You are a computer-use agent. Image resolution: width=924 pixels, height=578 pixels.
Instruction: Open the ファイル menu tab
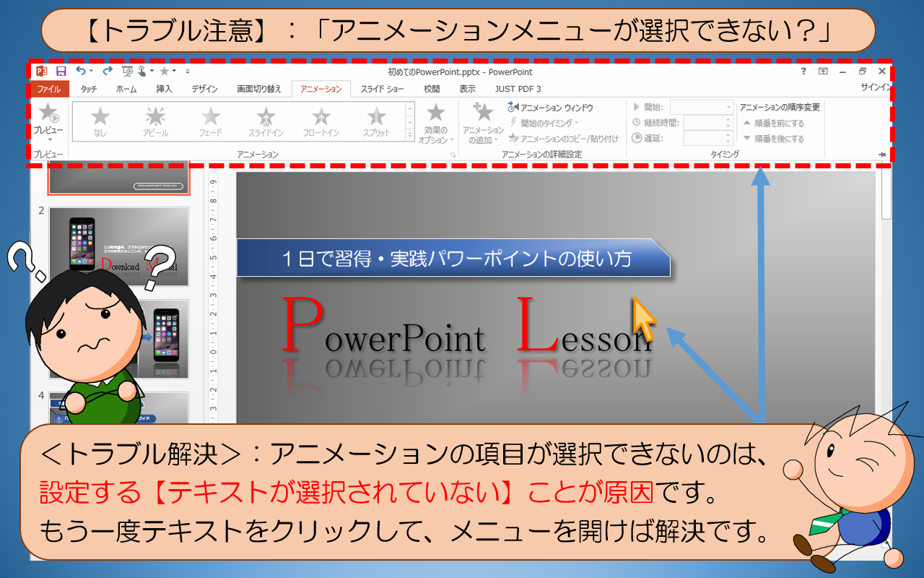(x=49, y=89)
